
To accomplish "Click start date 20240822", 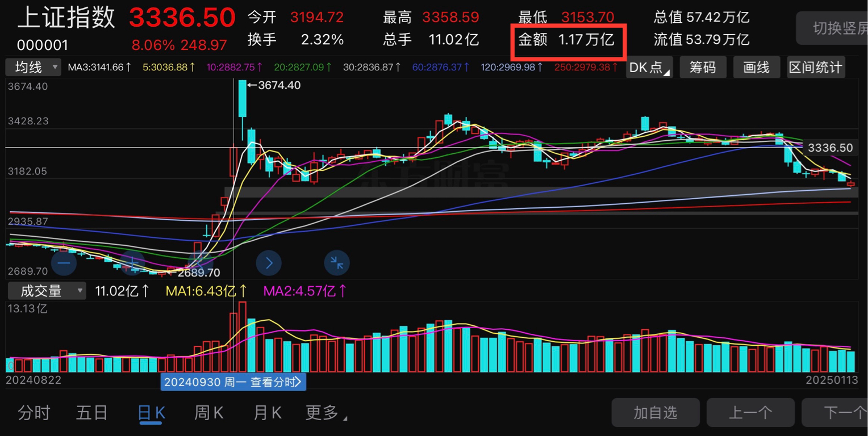I will coord(34,380).
